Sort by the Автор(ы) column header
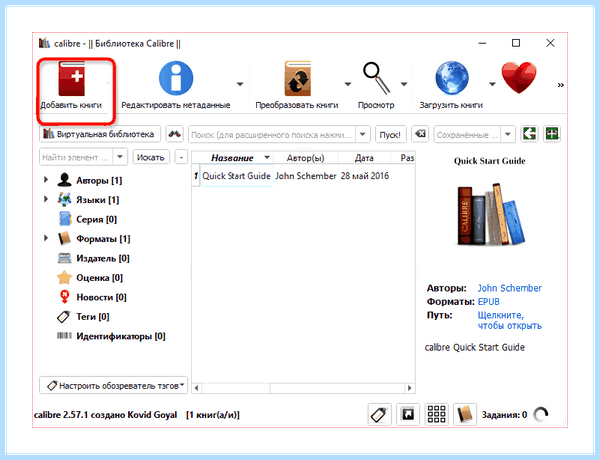This screenshot has height=460, width=600. [305, 158]
